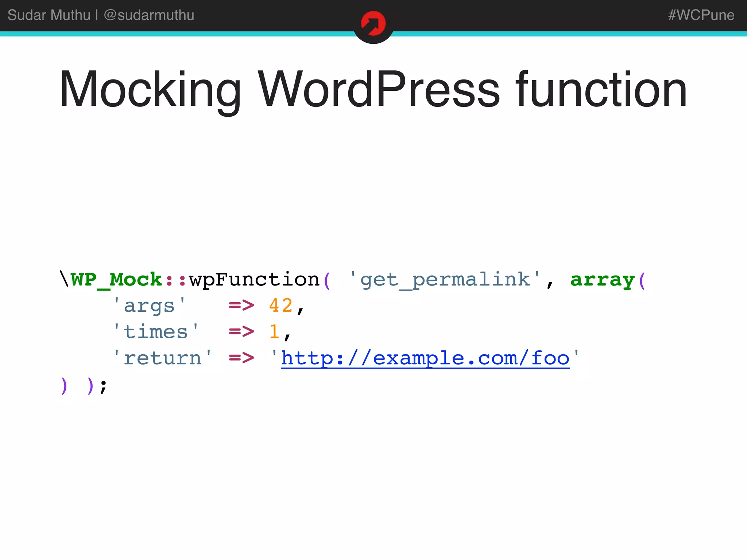This screenshot has width=747, height=560.
Task: Click the 'Sudar Muthu | @sudarmuthu' header text
Action: point(101,15)
